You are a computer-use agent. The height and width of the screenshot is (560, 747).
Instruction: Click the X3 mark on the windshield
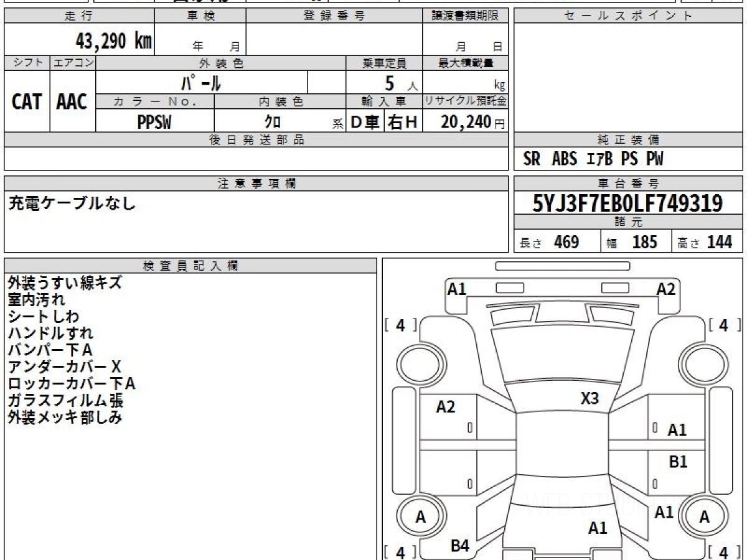590,398
